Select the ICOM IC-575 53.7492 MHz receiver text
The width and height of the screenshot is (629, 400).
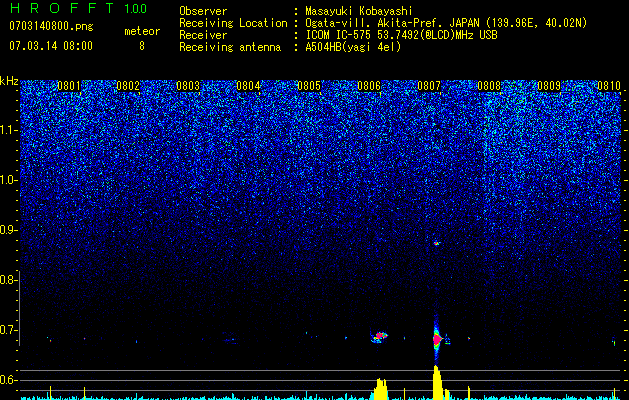pos(401,35)
